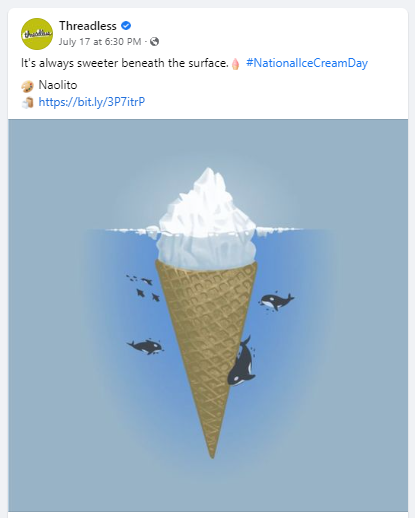Click the orca at upper right of cone
Screen dimensions: 415x518
276,302
